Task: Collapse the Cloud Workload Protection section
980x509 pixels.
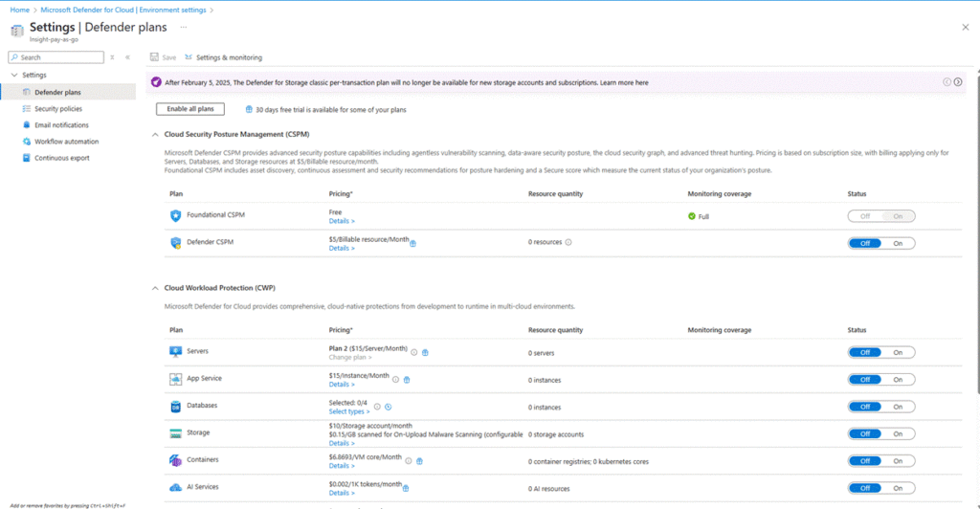Action: (155, 288)
